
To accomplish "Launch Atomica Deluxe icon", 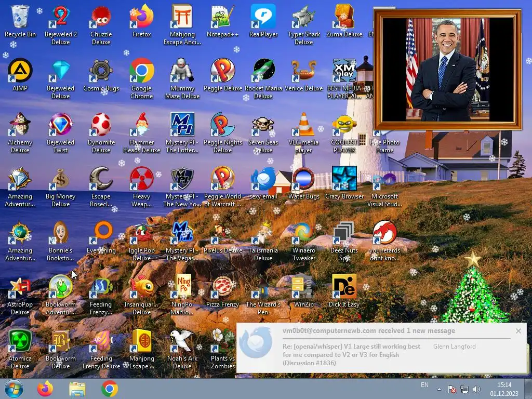I will coord(20,349).
